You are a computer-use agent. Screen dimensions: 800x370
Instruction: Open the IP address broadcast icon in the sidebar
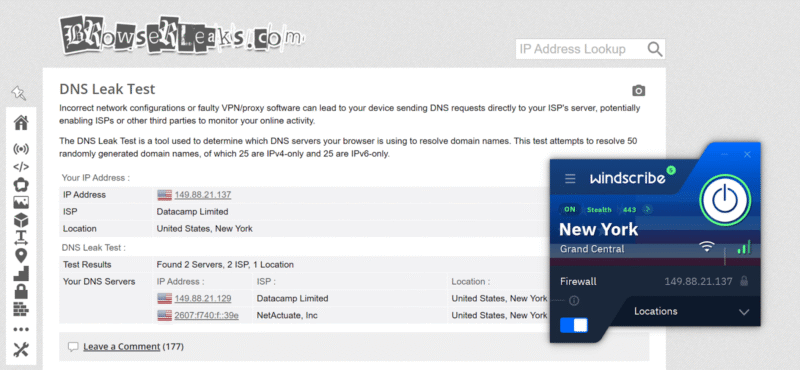coord(21,149)
